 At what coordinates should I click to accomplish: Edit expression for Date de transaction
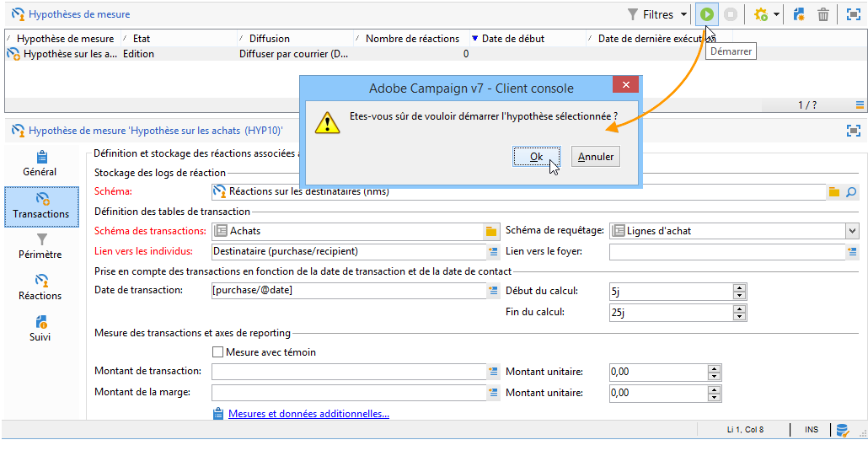pos(493,291)
